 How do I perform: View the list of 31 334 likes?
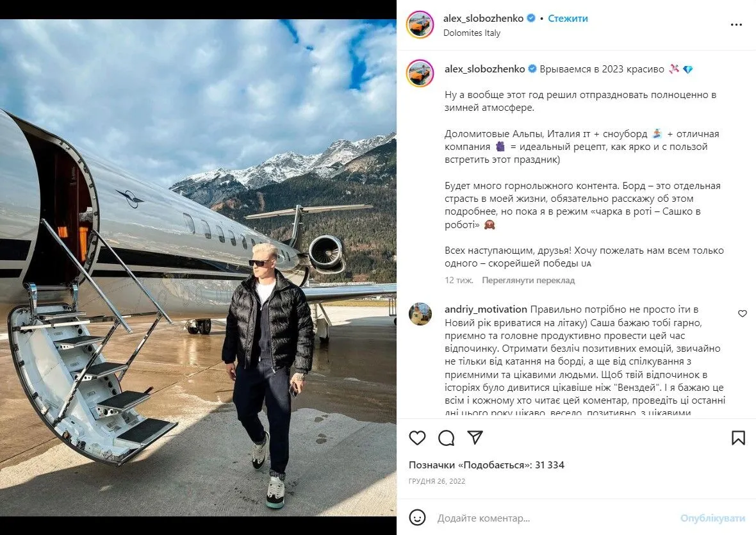pyautogui.click(x=486, y=465)
